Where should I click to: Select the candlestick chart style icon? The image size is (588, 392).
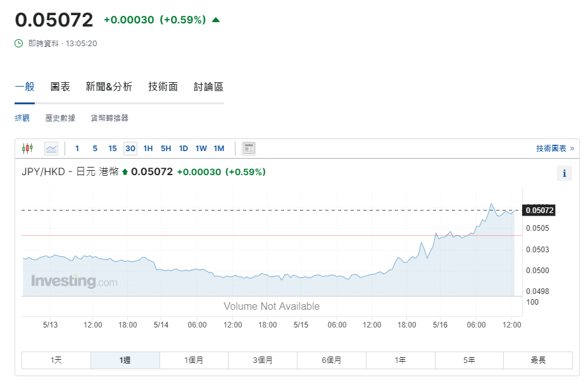tap(27, 148)
